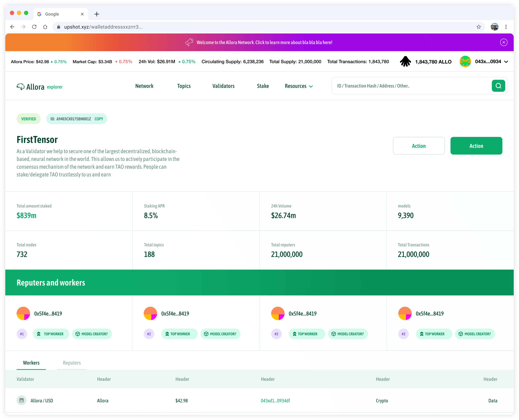Close the Google browser tab

82,14
